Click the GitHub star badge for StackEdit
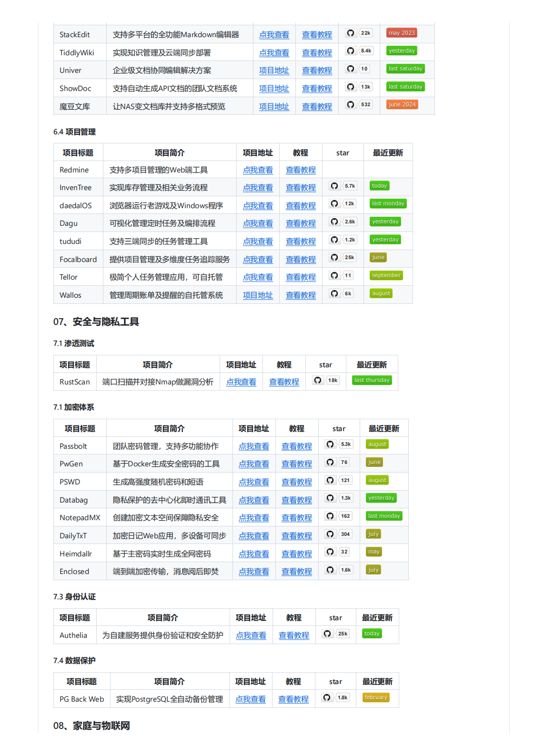535x756 pixels. (359, 33)
